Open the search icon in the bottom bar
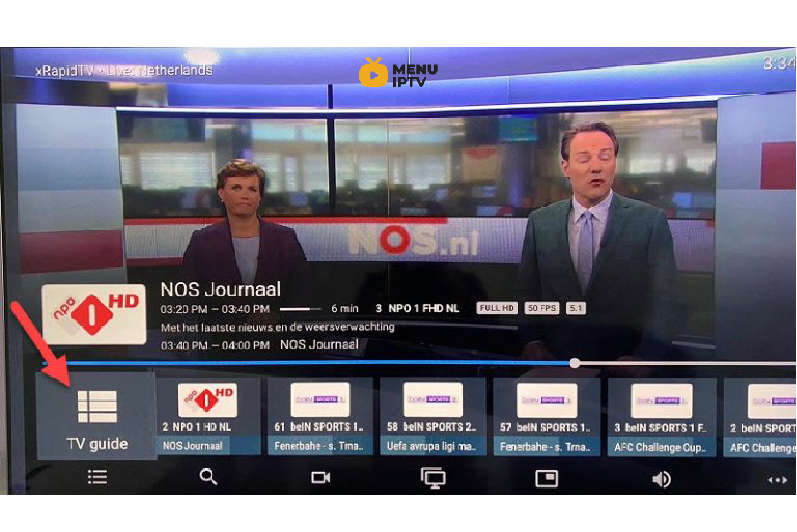The height and width of the screenshot is (532, 797). pyautogui.click(x=208, y=477)
